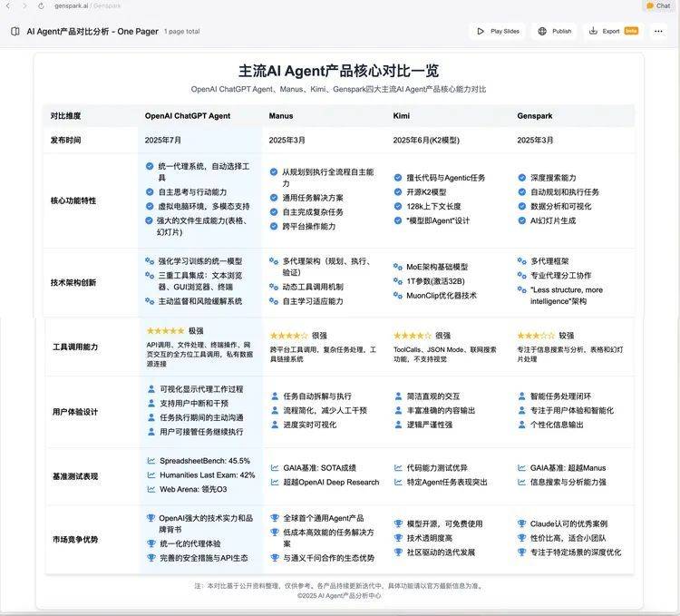
Task: Click the Kimi column header
Action: point(401,116)
